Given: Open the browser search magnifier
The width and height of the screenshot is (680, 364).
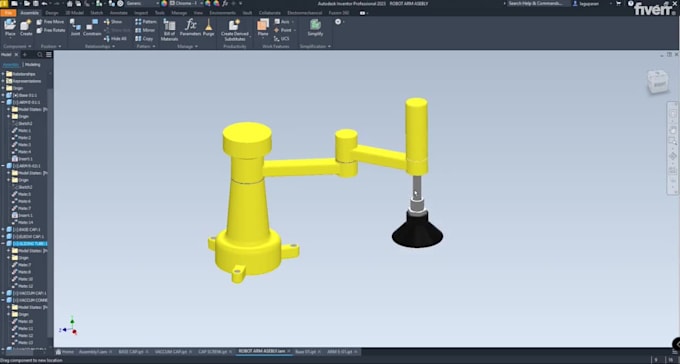Looking at the screenshot, I should coord(40,55).
